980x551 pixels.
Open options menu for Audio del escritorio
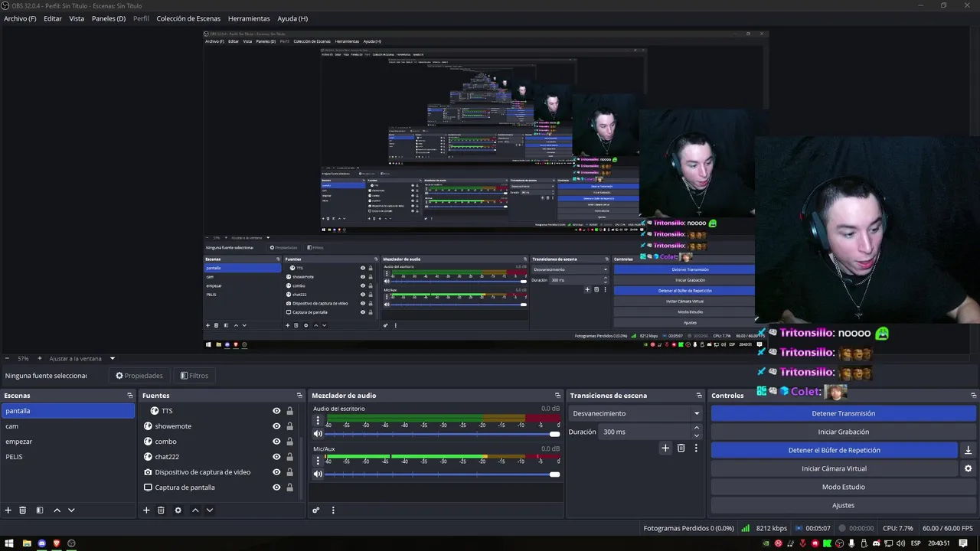pyautogui.click(x=318, y=420)
